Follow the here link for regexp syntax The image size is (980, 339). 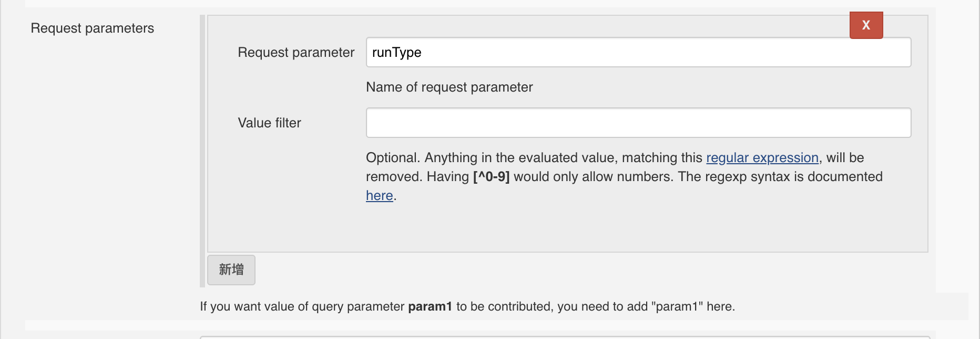[x=379, y=195]
